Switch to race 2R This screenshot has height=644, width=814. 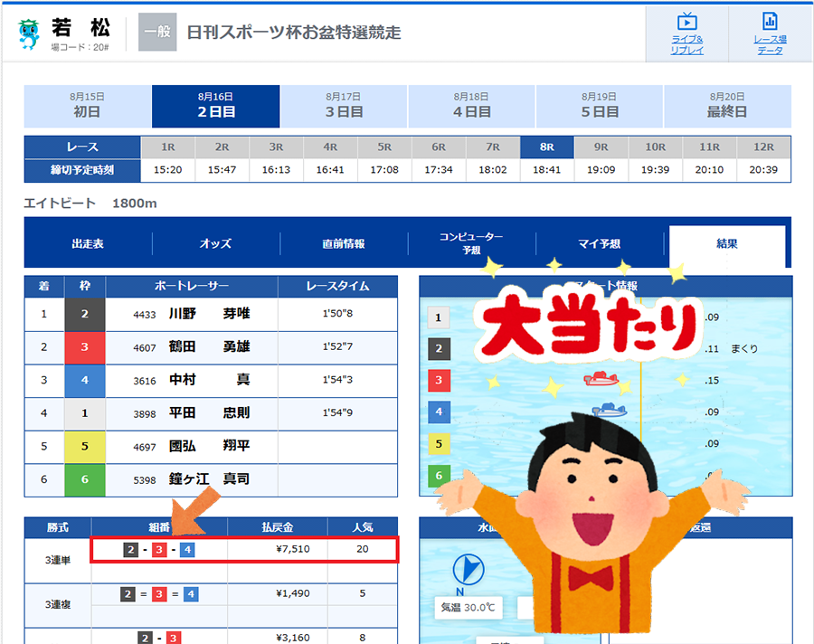(x=222, y=147)
